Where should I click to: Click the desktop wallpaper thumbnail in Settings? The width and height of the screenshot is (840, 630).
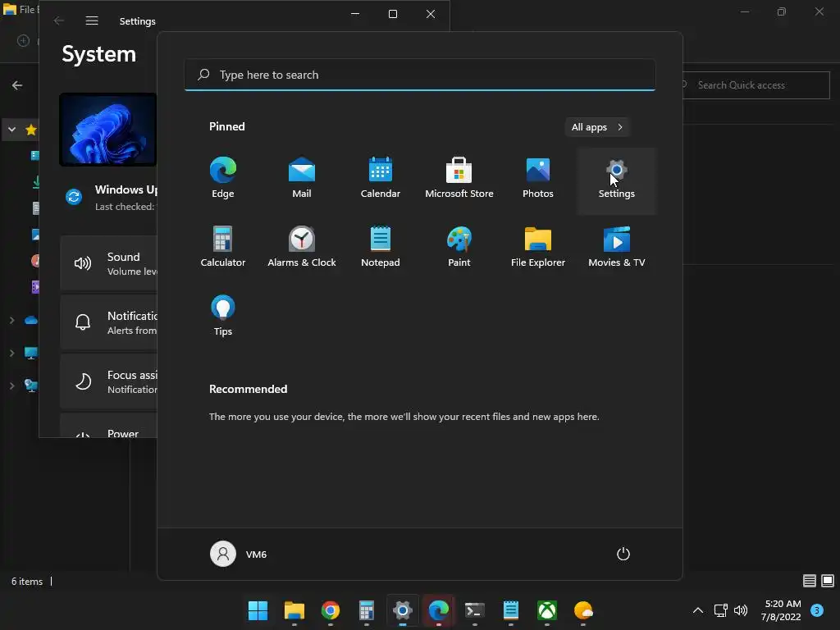point(107,129)
